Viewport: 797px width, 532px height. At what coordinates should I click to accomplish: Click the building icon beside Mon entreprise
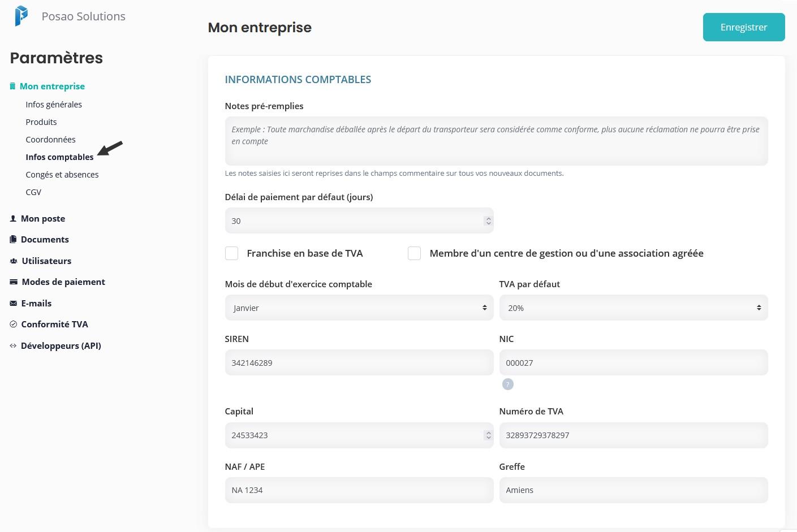(12, 86)
